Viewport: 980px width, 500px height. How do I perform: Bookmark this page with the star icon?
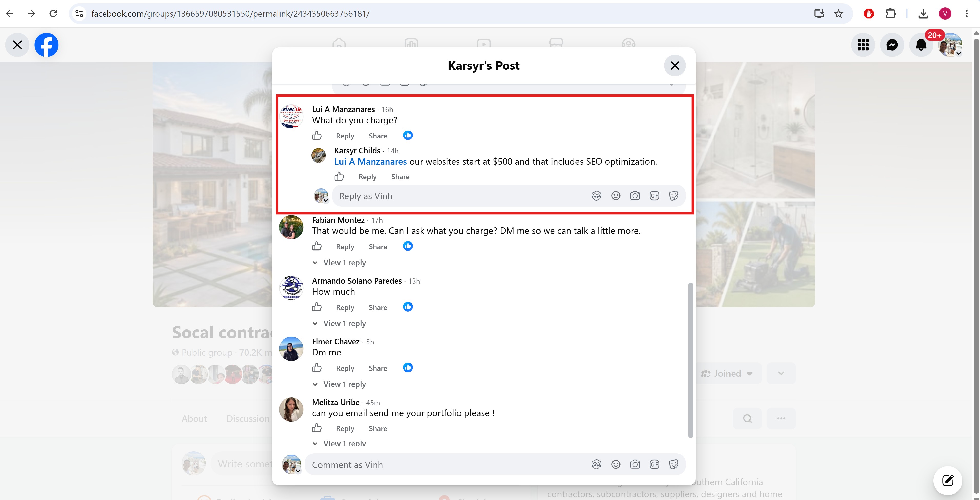pos(838,14)
